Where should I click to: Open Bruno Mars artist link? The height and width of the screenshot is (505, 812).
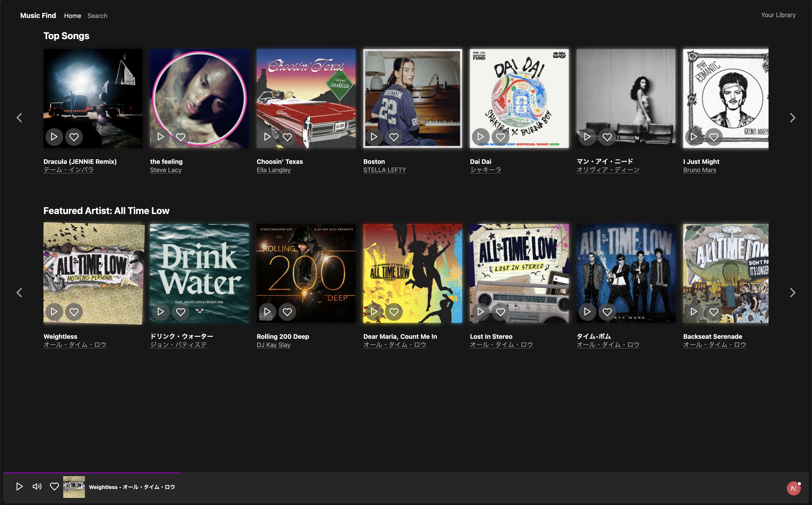[699, 170]
